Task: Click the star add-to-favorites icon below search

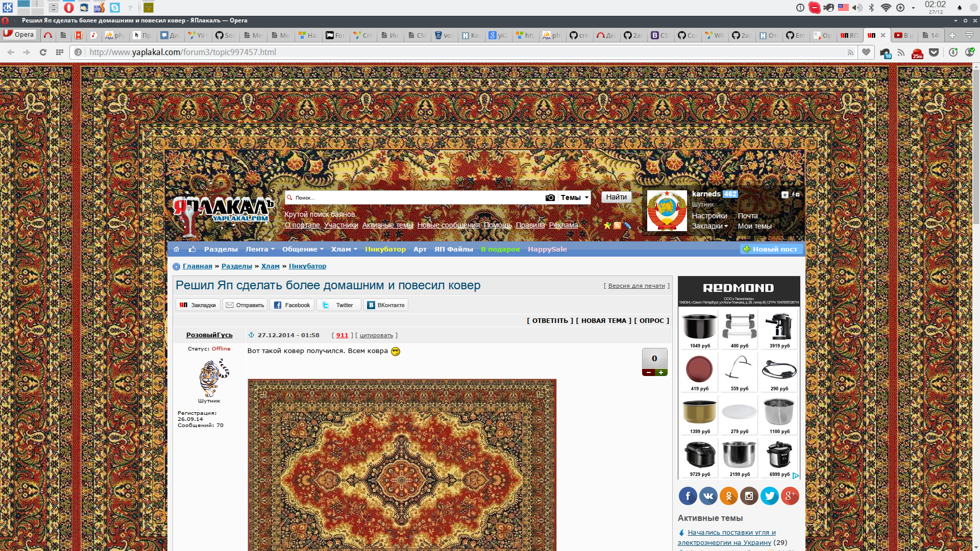Action: coord(607,226)
